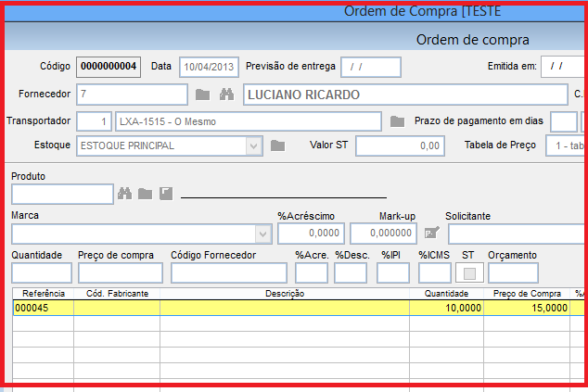This screenshot has height=392, width=588.
Task: Click the Data field 10/04/2013
Action: tap(209, 67)
